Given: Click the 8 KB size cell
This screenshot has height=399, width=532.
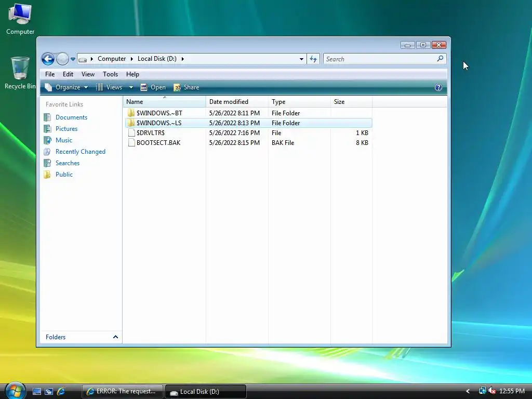Looking at the screenshot, I should (362, 142).
